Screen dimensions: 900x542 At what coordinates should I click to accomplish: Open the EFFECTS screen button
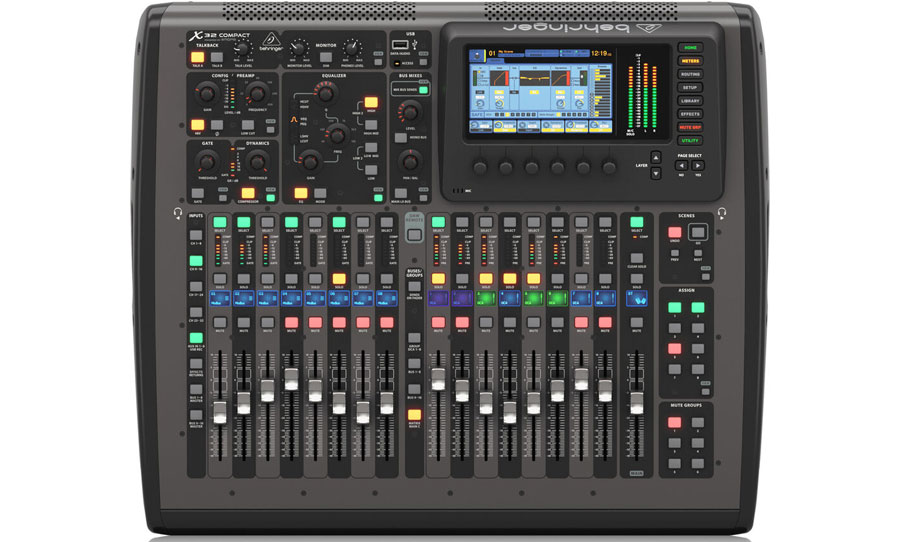pyautogui.click(x=690, y=114)
